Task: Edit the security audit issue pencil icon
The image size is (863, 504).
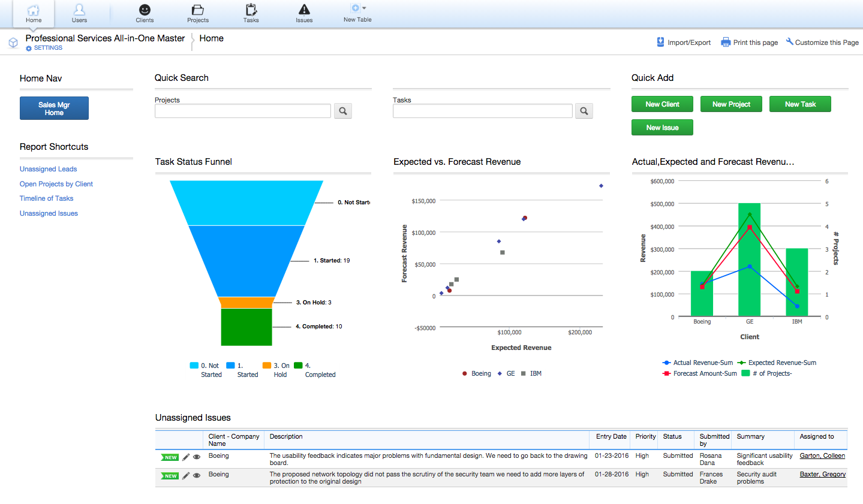Action: (x=186, y=476)
